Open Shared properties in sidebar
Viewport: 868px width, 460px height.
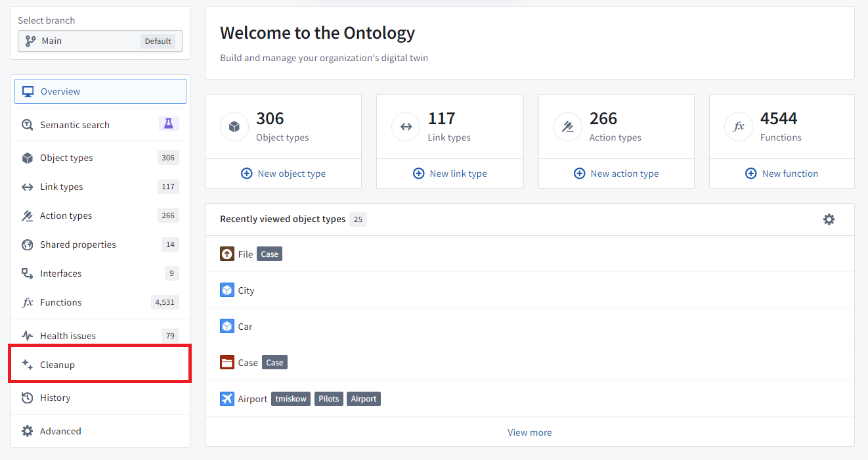(x=100, y=244)
